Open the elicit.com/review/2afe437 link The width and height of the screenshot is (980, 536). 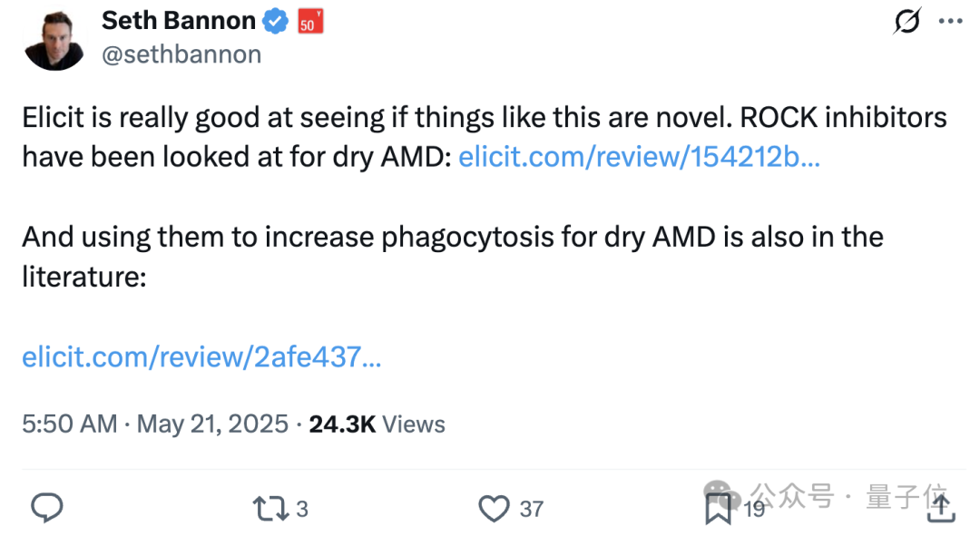click(x=201, y=357)
